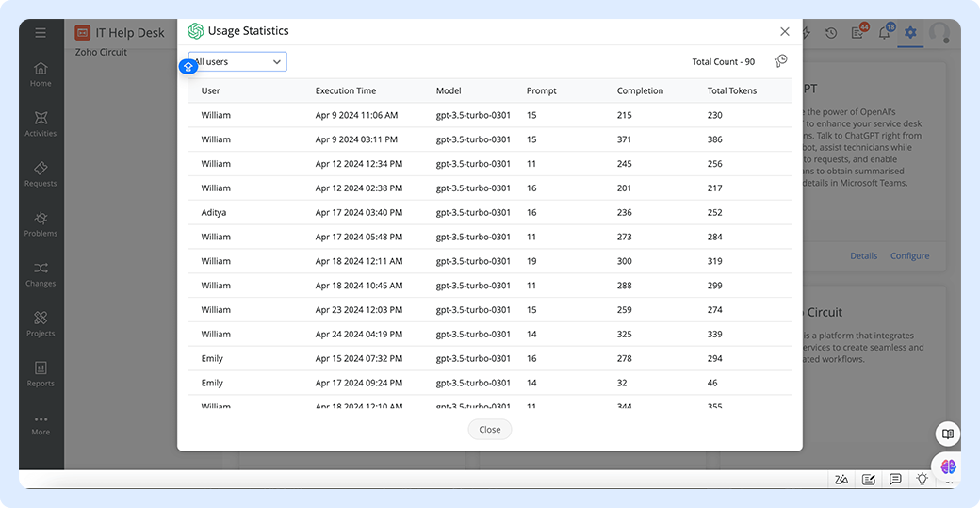Click the Details link

(x=863, y=256)
